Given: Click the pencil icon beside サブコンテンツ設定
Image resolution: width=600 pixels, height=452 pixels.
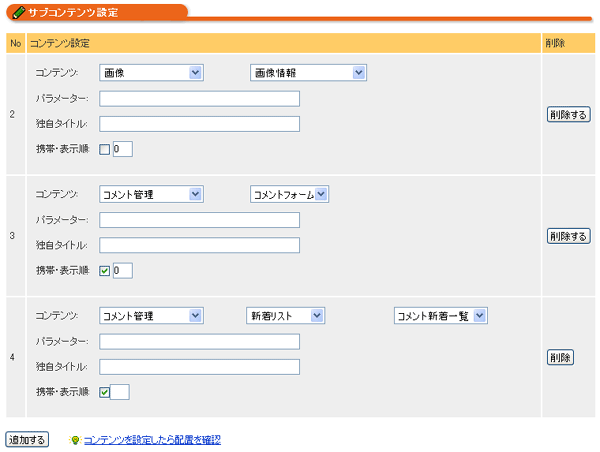Looking at the screenshot, I should 19,13.
